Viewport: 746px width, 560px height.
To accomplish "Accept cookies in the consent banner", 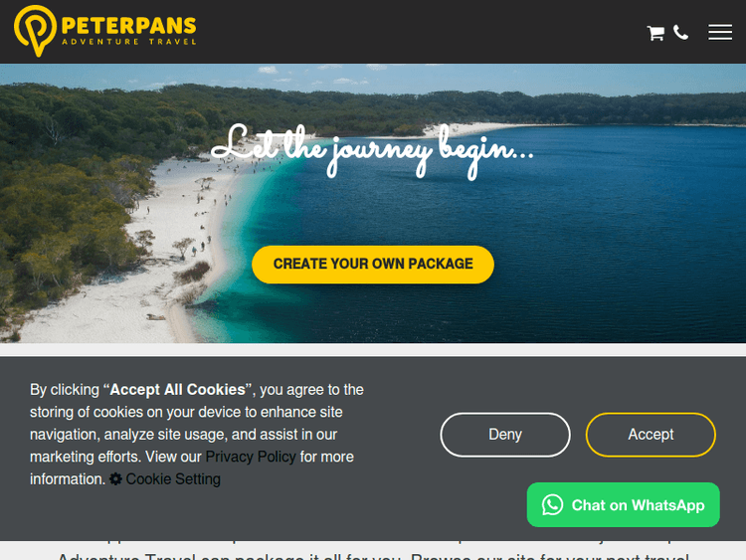I will tap(651, 435).
